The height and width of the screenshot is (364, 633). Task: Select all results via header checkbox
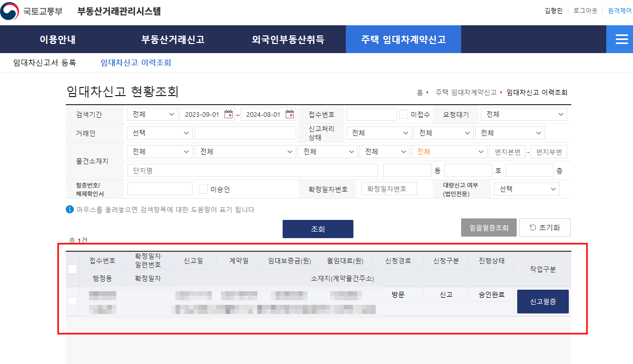tap(72, 269)
